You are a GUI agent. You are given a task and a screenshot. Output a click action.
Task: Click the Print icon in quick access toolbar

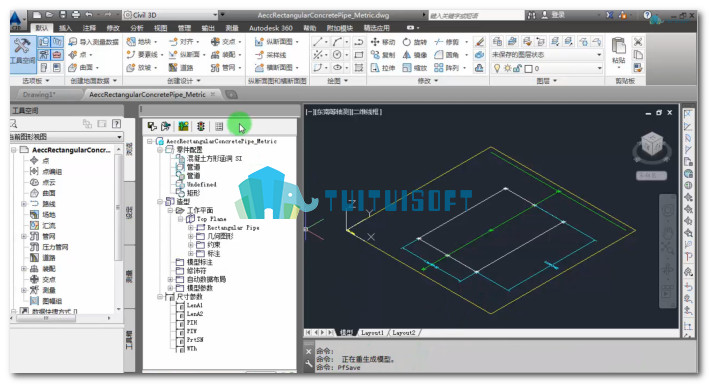tap(76, 15)
